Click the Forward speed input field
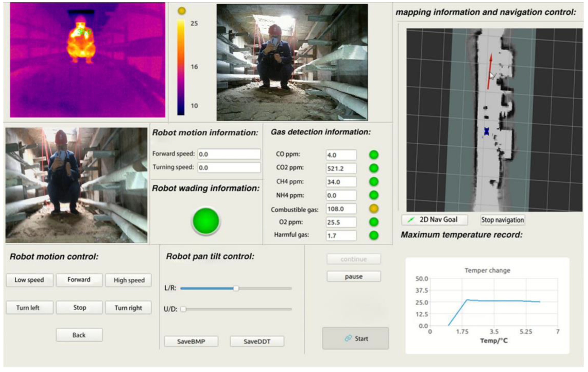The height and width of the screenshot is (372, 588). 229,154
